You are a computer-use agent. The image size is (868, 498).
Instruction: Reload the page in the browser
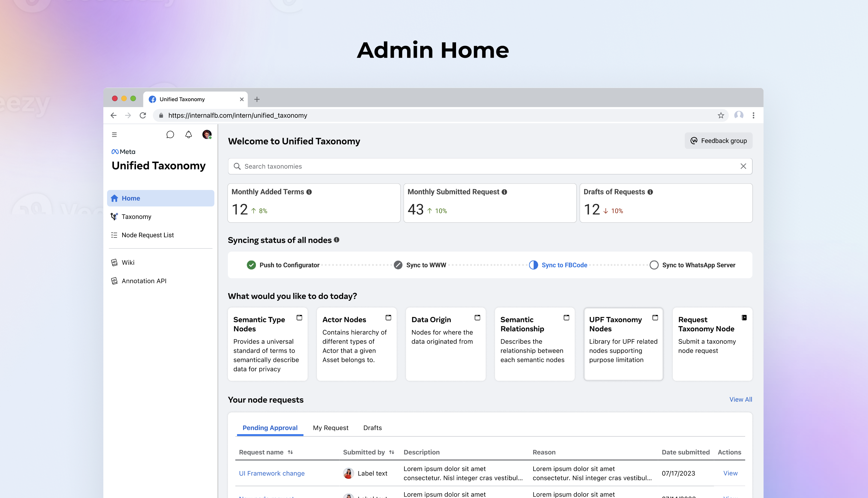(x=143, y=115)
